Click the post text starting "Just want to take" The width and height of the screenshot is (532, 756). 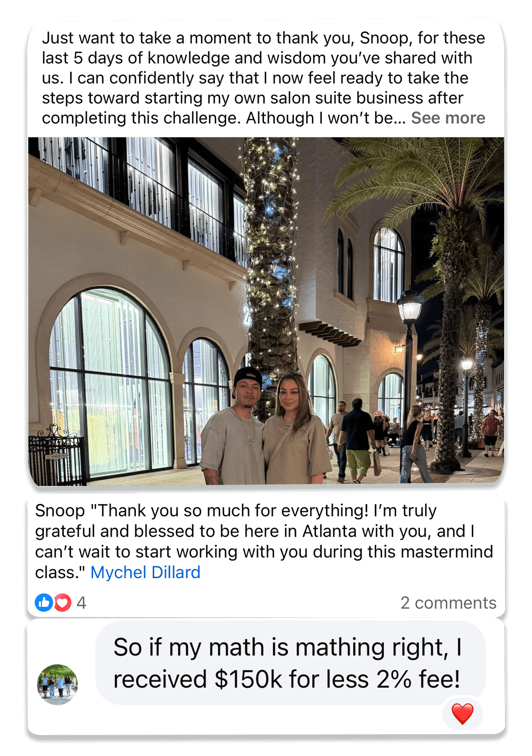tap(263, 78)
